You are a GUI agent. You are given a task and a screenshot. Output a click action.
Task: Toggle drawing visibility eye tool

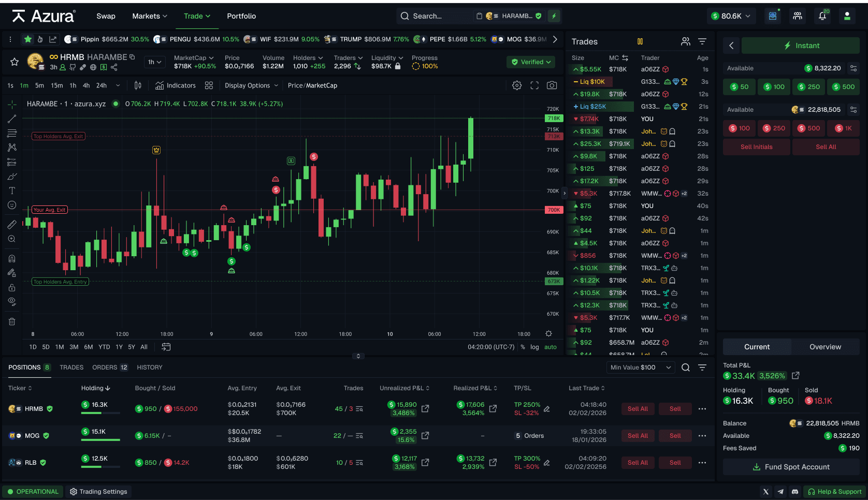[12, 302]
